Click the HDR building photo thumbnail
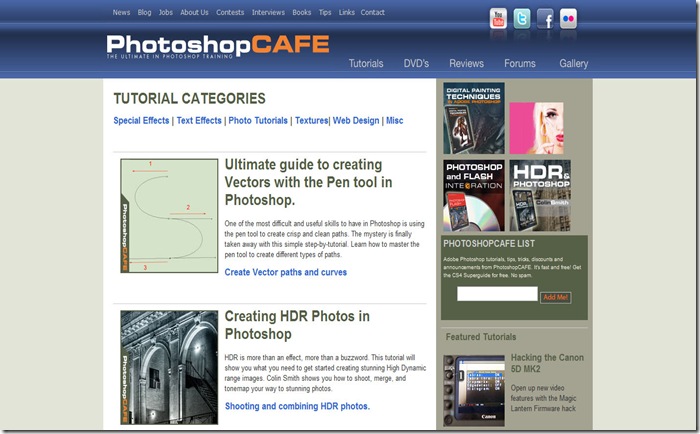The width and height of the screenshot is (700, 434). click(x=169, y=367)
